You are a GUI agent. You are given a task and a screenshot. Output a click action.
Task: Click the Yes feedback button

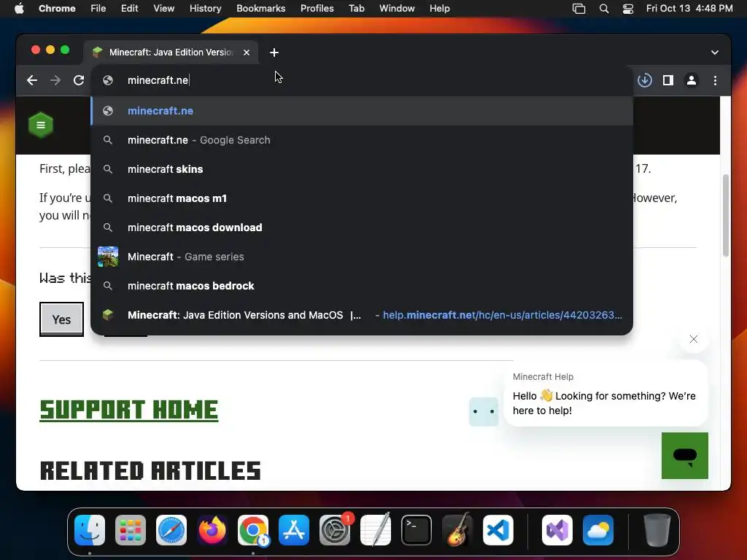(61, 319)
